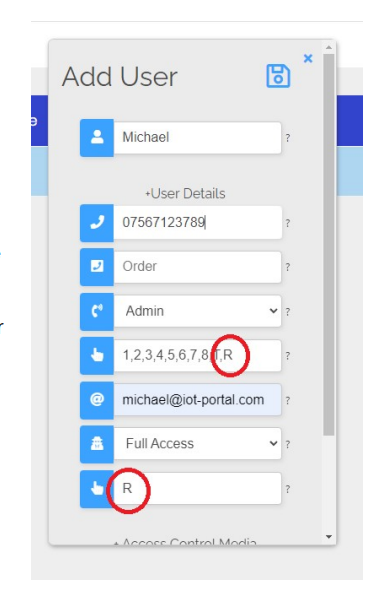Viewport: 383px width, 595px height.
Task: Click the name field containing Michael
Action: [197, 137]
